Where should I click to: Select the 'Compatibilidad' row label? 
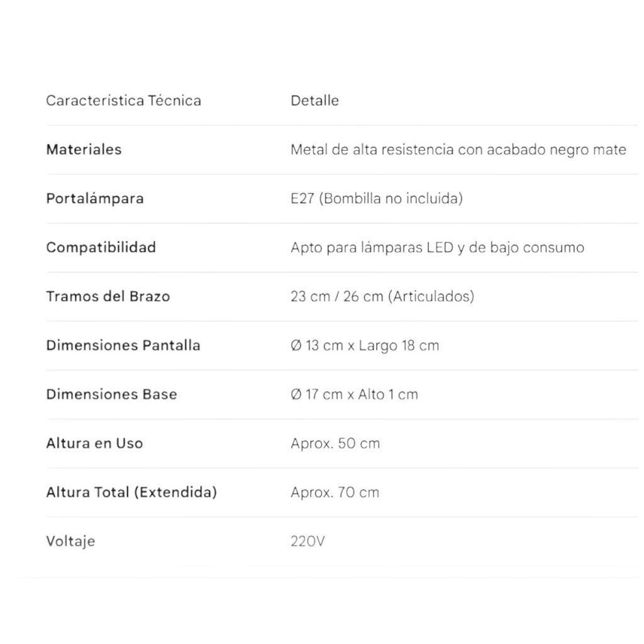(101, 247)
